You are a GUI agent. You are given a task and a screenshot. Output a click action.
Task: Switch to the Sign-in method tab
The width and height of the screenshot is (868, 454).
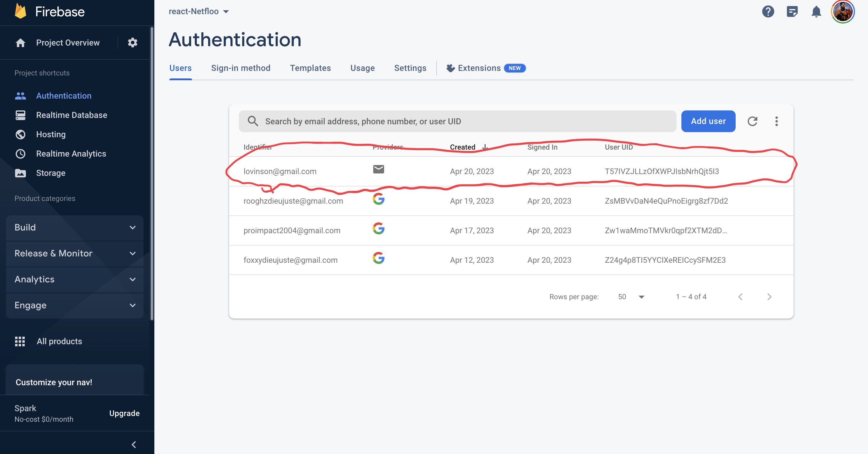(x=241, y=68)
